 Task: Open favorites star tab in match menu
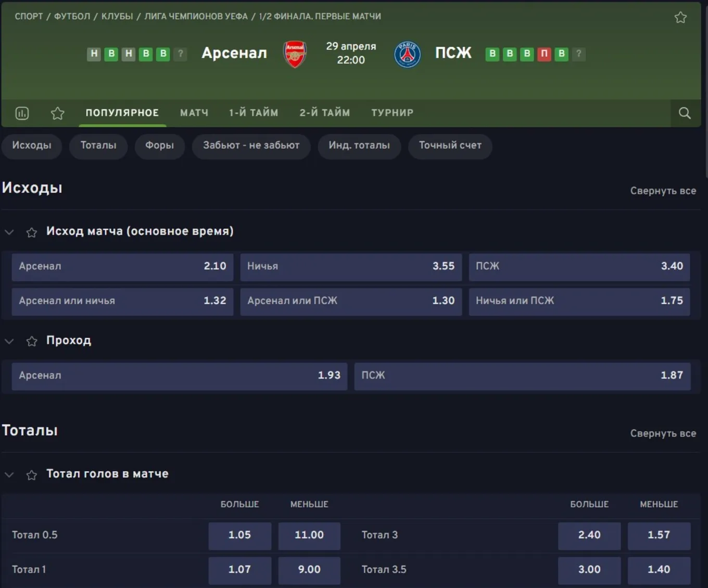58,113
